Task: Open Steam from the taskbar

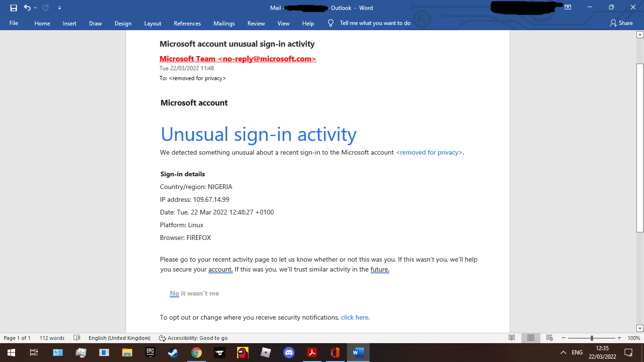Action: tap(173, 353)
